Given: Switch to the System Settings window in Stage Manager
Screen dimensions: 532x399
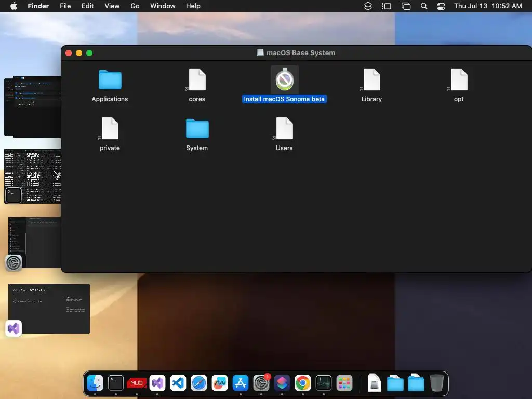Looking at the screenshot, I should 35,242.
